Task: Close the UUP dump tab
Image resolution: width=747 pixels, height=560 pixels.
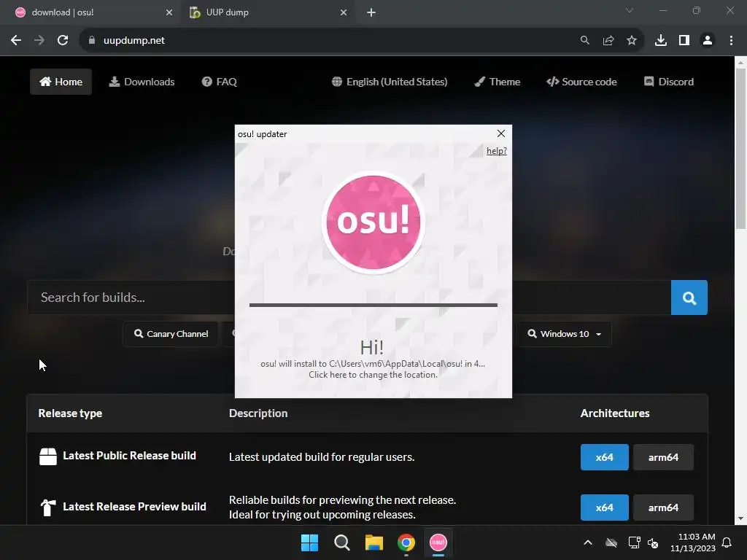Action: tap(344, 12)
